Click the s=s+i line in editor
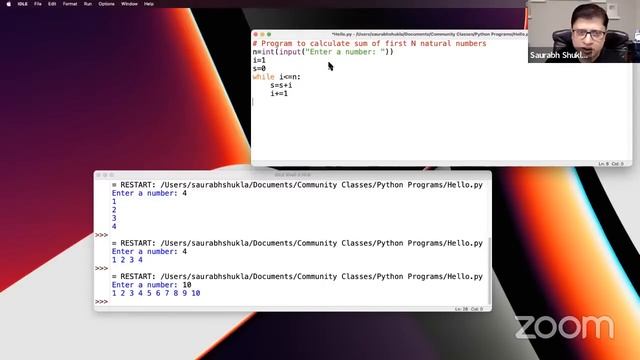640x360 pixels. [281, 85]
